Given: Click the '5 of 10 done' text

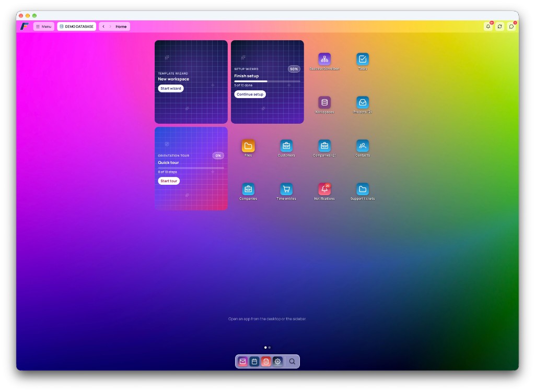Looking at the screenshot, I should tap(243, 85).
